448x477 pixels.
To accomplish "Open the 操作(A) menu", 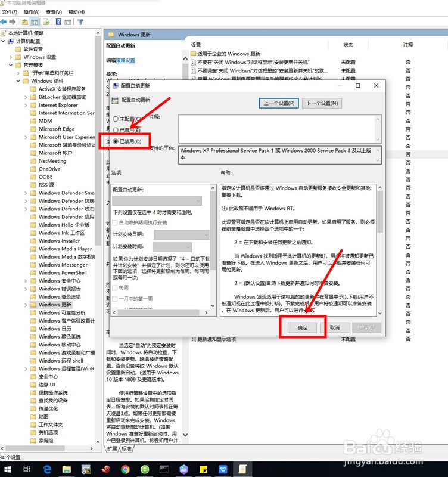I will (32, 12).
